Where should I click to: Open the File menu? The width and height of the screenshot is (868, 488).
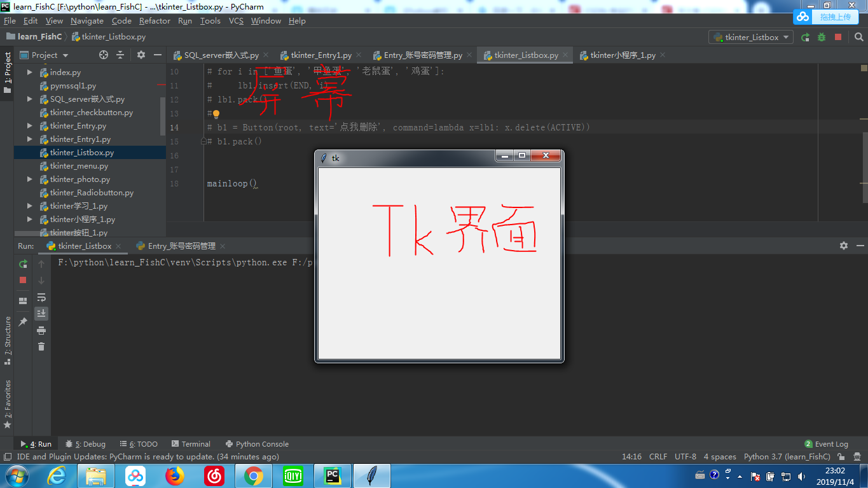(10, 21)
